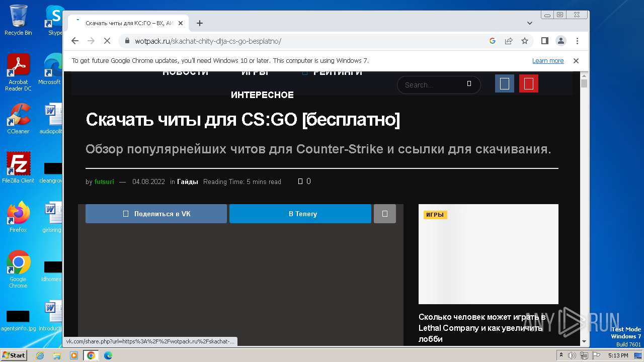This screenshot has width=644, height=362.
Task: View site security lock info
Action: pos(127,41)
